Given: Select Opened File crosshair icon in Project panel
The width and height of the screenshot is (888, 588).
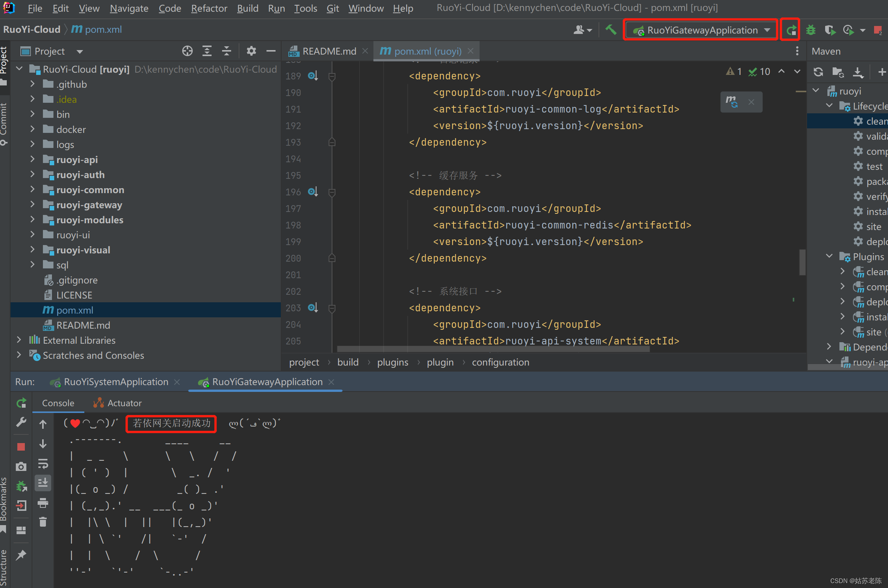Looking at the screenshot, I should pos(187,51).
